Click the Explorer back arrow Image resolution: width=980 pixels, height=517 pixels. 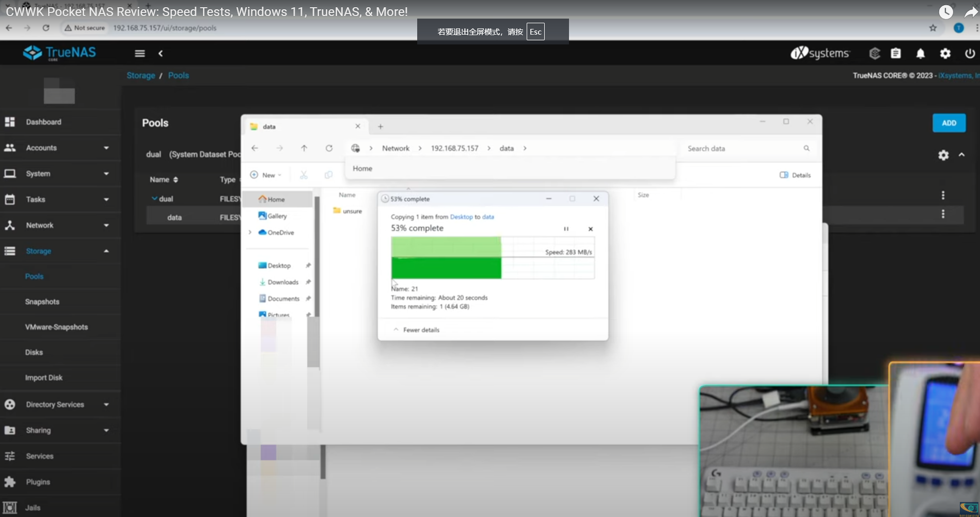click(255, 148)
